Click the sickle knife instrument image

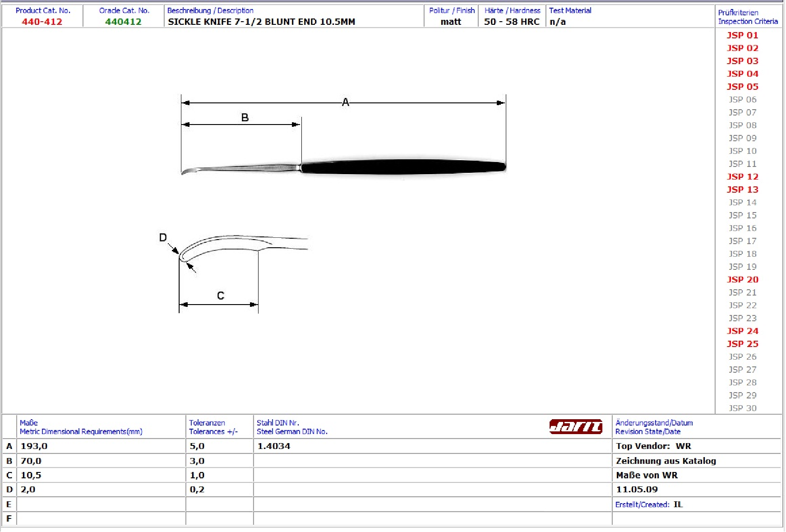point(343,167)
